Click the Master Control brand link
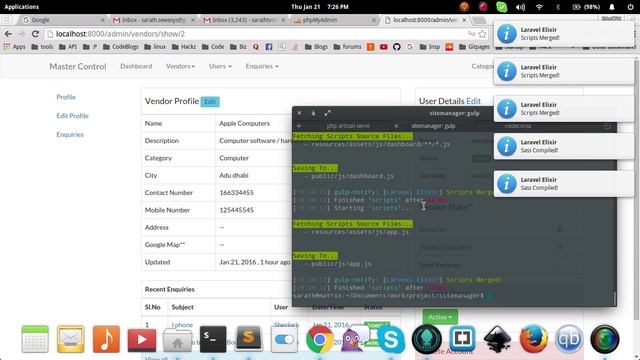Screen dimensions: 640x360 78,66
